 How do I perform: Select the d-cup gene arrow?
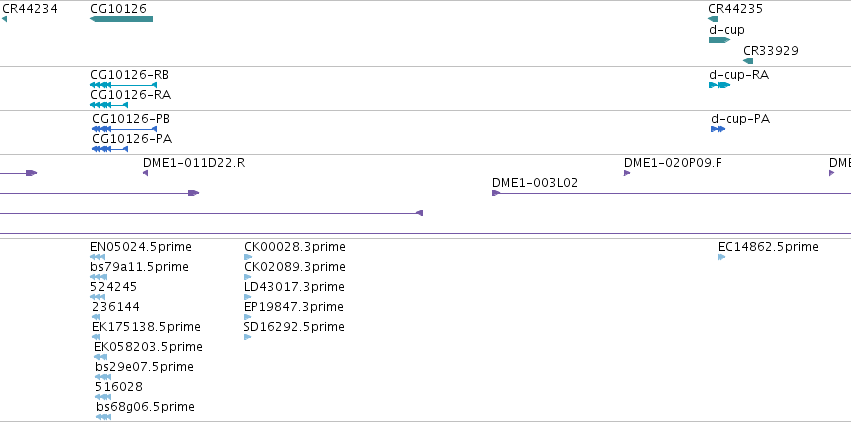720,40
